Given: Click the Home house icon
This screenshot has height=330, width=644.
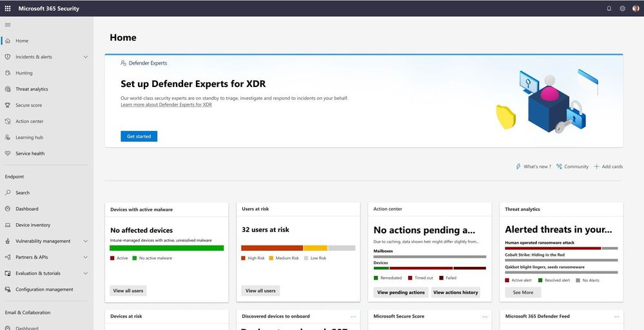Looking at the screenshot, I should click(8, 41).
